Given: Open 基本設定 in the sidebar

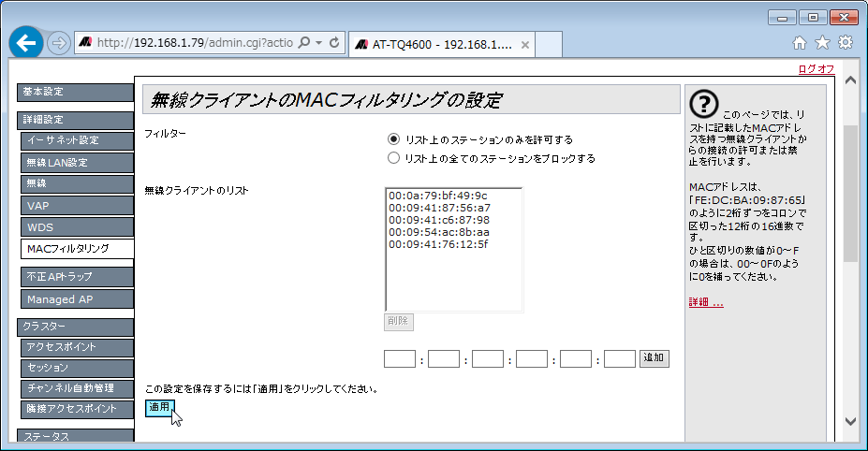Looking at the screenshot, I should pos(75,93).
